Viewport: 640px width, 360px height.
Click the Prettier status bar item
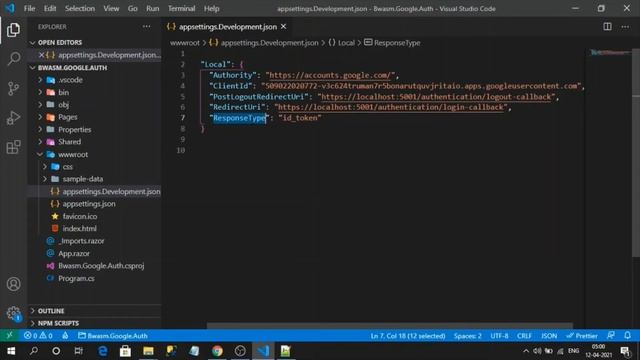tap(582, 336)
